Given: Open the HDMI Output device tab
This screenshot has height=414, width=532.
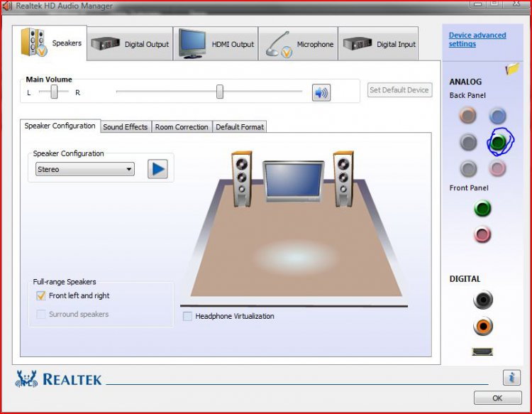Looking at the screenshot, I should [216, 44].
